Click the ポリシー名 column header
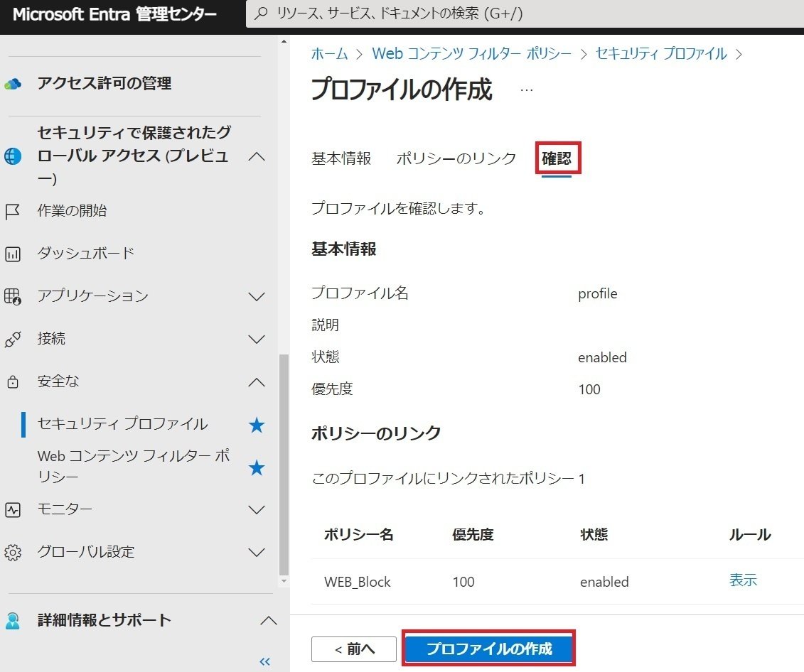This screenshot has width=804, height=672. click(358, 535)
